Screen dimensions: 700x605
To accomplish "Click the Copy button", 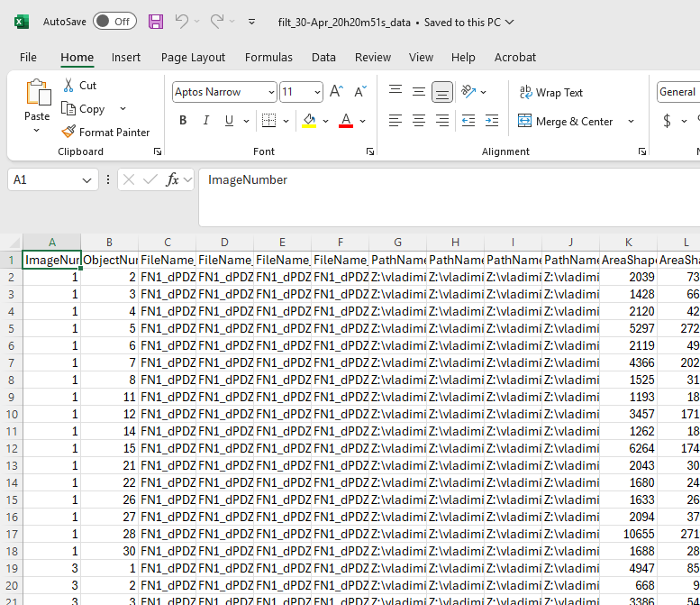I will (x=83, y=108).
